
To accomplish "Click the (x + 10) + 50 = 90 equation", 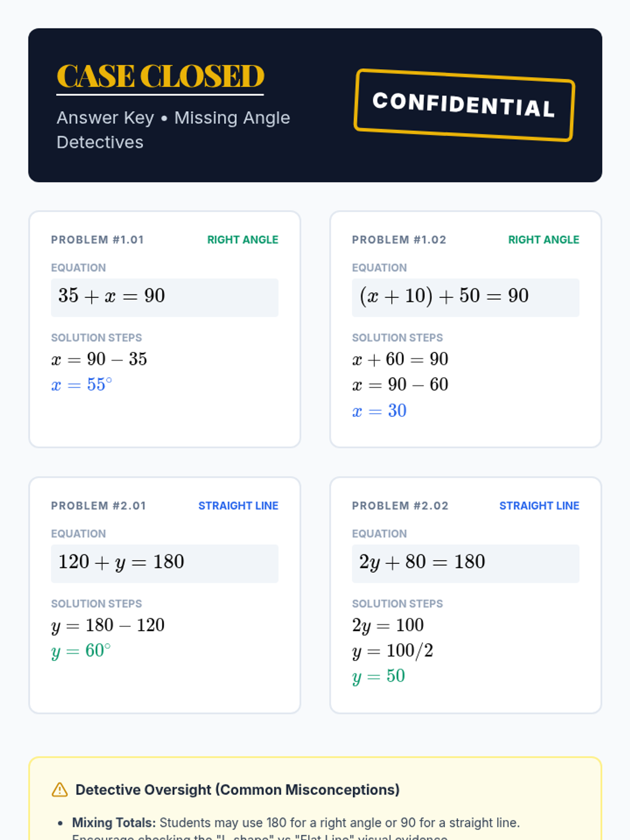I will click(x=444, y=297).
